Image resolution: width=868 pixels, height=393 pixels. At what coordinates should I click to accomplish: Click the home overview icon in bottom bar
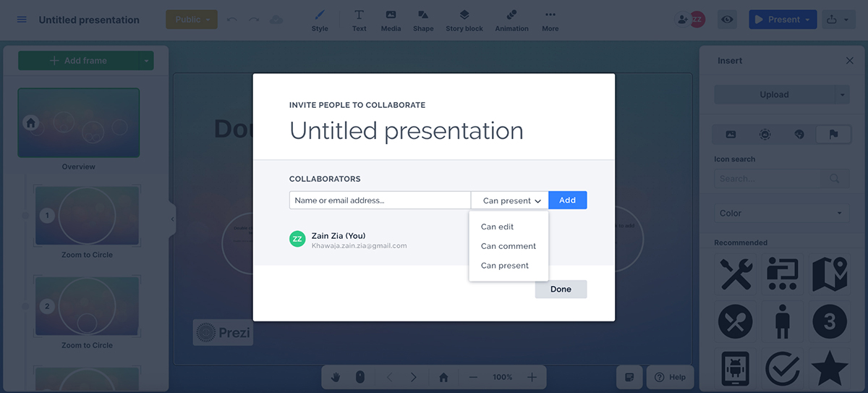[x=443, y=377]
